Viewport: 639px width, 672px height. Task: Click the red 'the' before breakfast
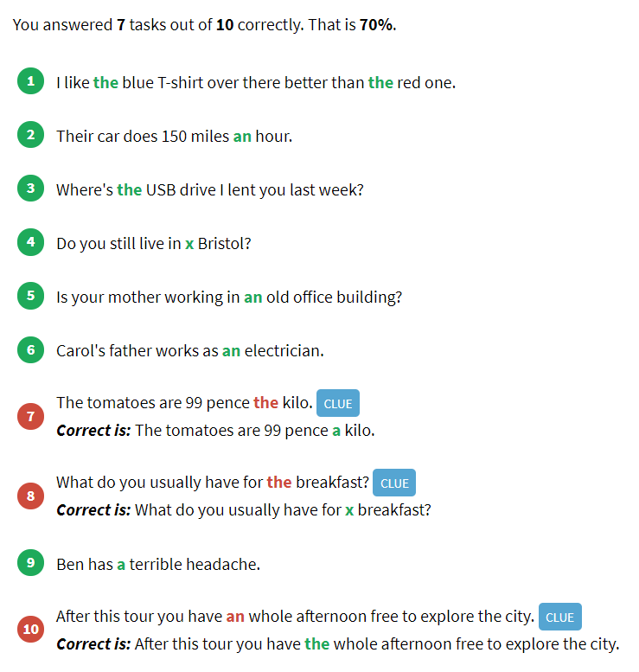point(278,483)
